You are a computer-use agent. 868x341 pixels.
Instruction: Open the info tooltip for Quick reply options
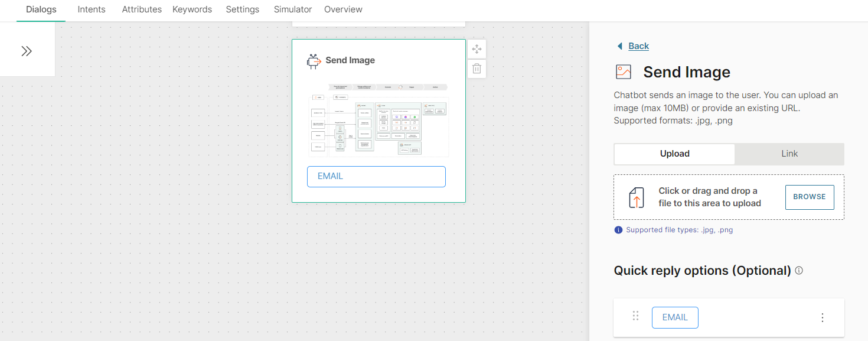[x=799, y=271]
